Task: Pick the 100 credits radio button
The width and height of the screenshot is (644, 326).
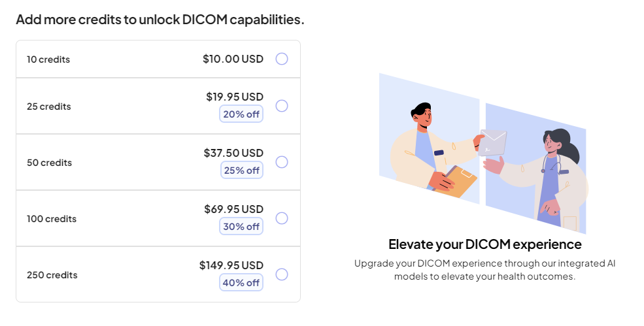Action: pyautogui.click(x=282, y=218)
